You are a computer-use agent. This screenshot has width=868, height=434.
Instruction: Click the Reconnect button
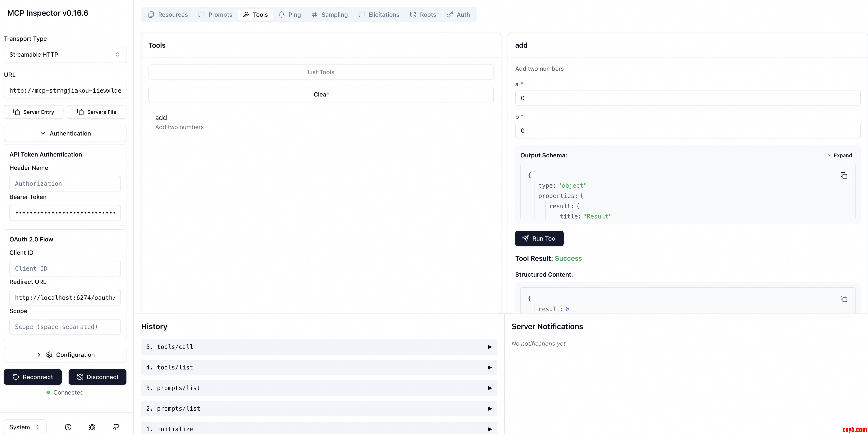coord(33,377)
